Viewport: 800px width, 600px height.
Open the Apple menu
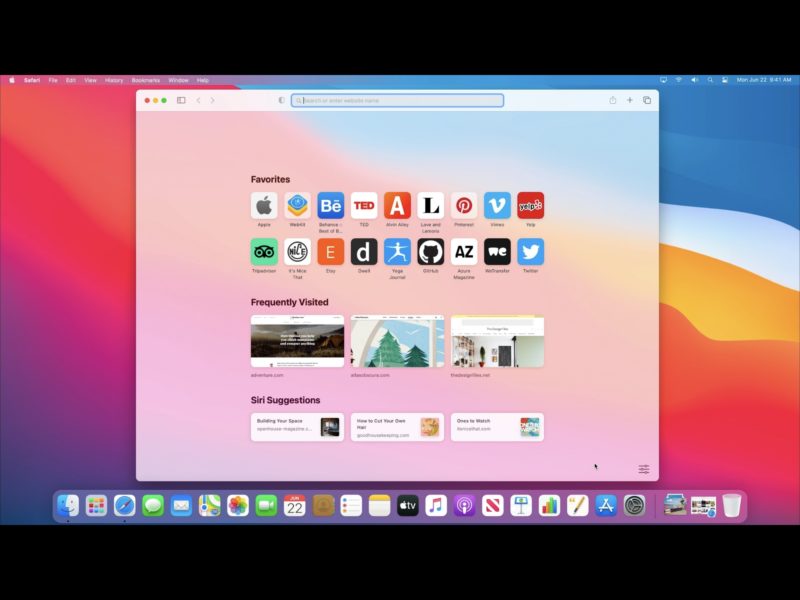(x=12, y=80)
